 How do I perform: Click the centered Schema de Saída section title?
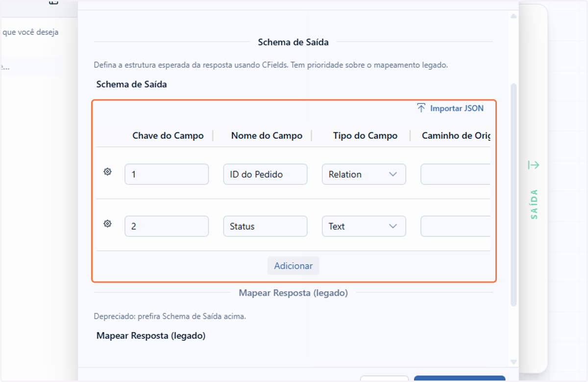pos(293,42)
